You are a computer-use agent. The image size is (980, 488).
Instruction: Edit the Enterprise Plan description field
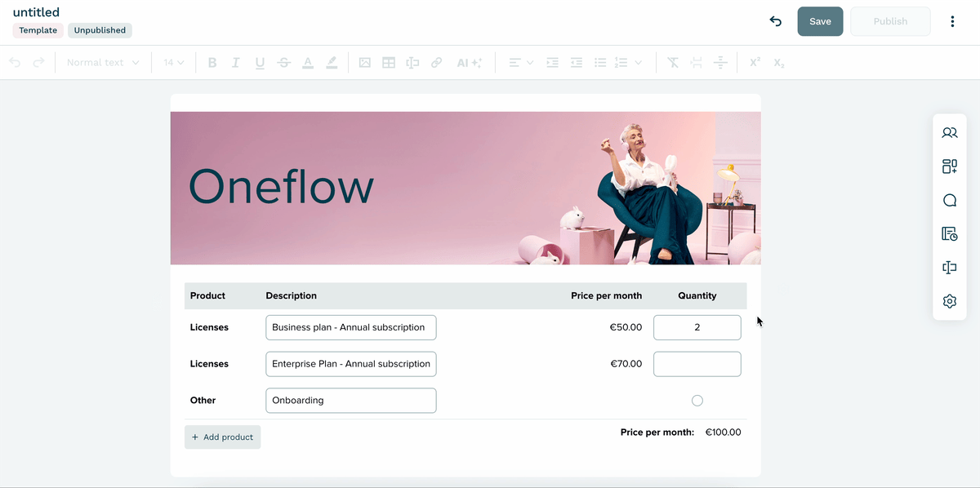coord(351,364)
